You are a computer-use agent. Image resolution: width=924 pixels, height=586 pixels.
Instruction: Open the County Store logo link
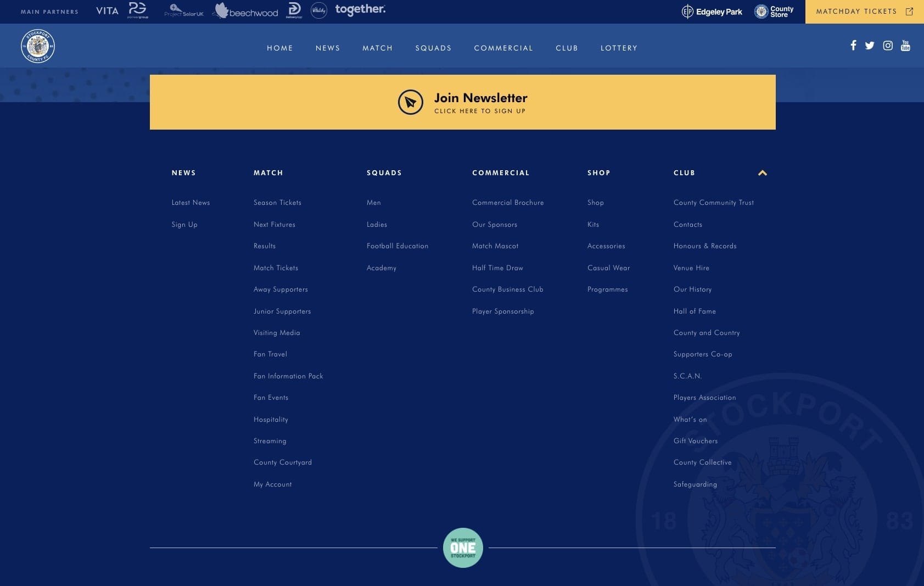[774, 12]
